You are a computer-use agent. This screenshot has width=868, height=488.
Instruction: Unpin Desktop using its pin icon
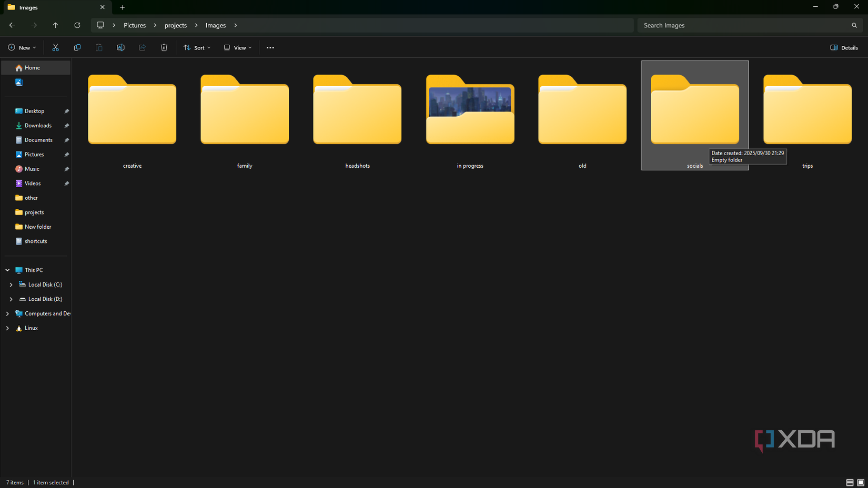[x=67, y=111]
